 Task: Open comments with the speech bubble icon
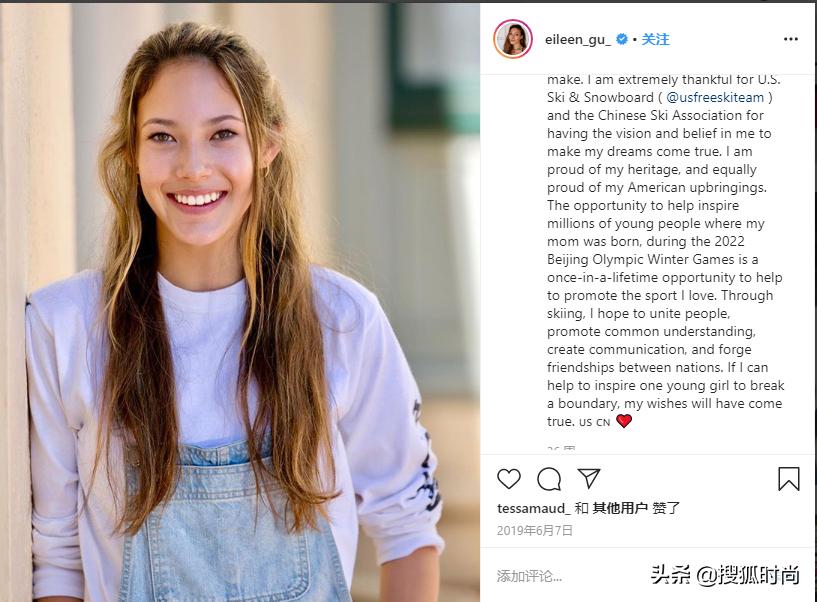tap(549, 479)
